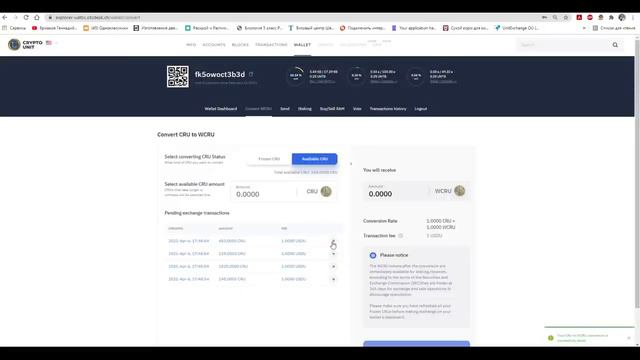640x360 pixels.
Task: Focus the CRU amount input field
Action: [x=264, y=191]
